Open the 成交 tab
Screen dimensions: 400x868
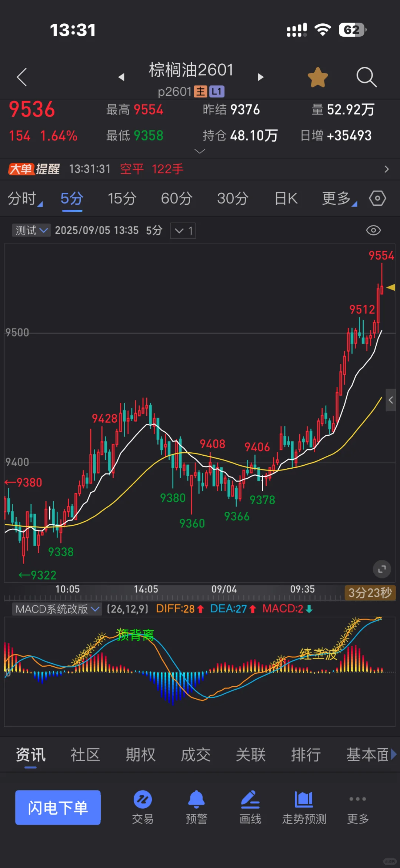tap(196, 755)
